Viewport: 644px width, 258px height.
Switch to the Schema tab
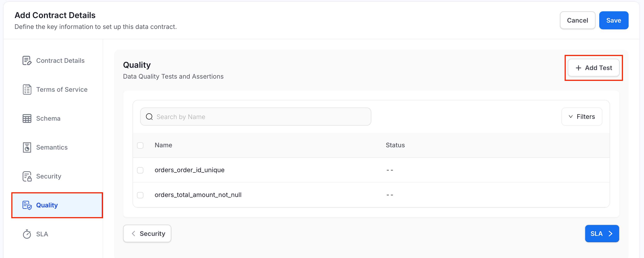click(57, 118)
